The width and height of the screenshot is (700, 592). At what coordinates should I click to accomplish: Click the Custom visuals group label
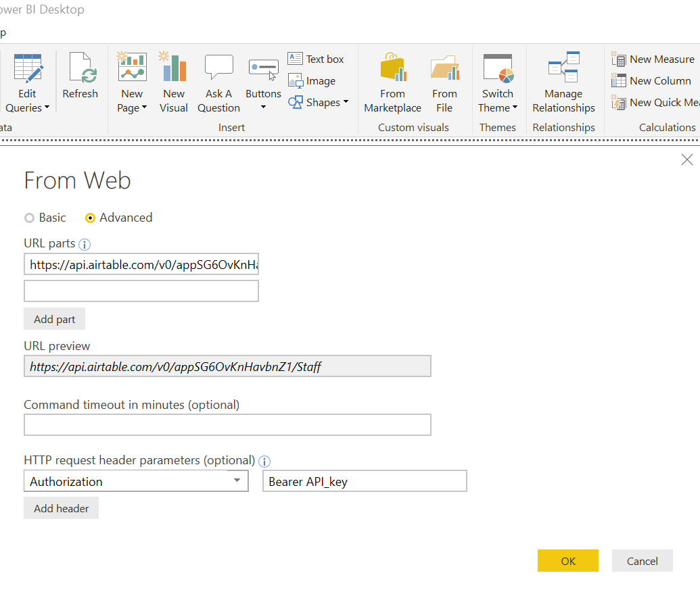(413, 128)
